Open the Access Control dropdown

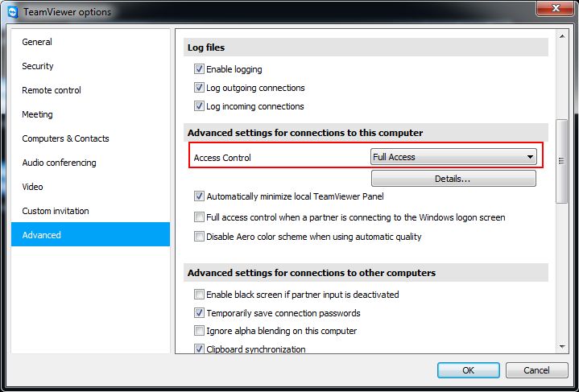point(453,157)
